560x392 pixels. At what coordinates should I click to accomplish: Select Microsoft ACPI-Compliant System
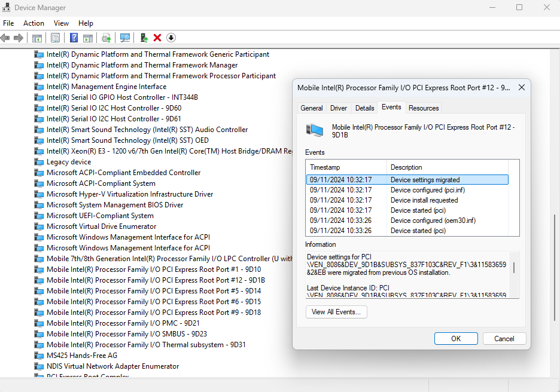(101, 183)
